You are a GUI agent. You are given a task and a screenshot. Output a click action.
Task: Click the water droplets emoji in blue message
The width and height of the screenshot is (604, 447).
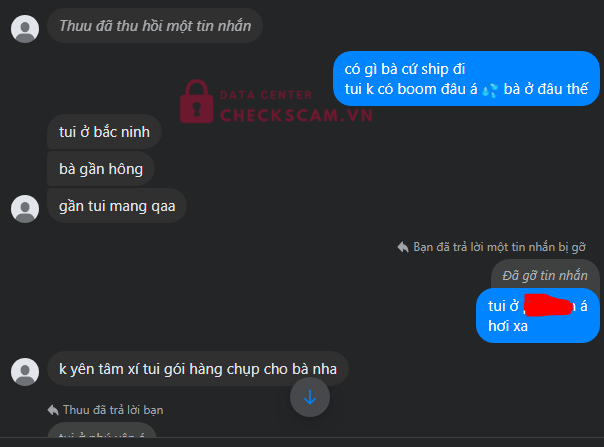[x=490, y=90]
